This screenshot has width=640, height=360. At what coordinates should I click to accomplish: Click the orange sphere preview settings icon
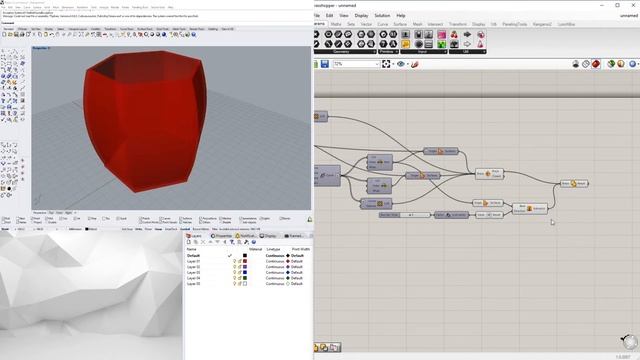tap(621, 64)
